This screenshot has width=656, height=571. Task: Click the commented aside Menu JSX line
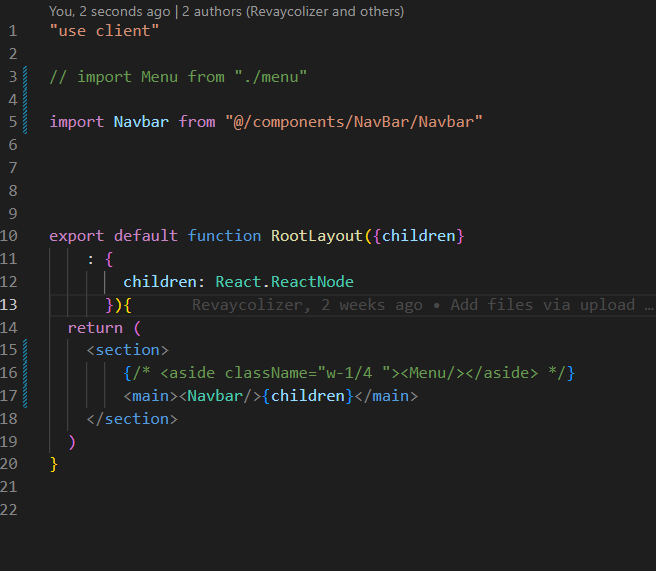349,373
